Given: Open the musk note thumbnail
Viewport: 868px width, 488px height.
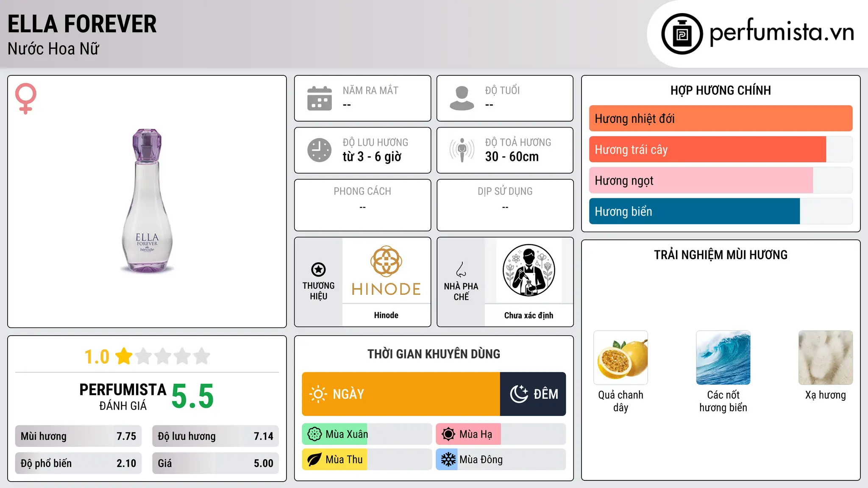Looking at the screenshot, I should pyautogui.click(x=826, y=358).
